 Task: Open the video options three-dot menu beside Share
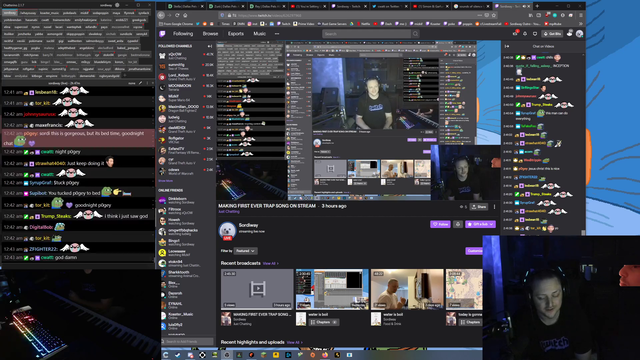(x=494, y=207)
